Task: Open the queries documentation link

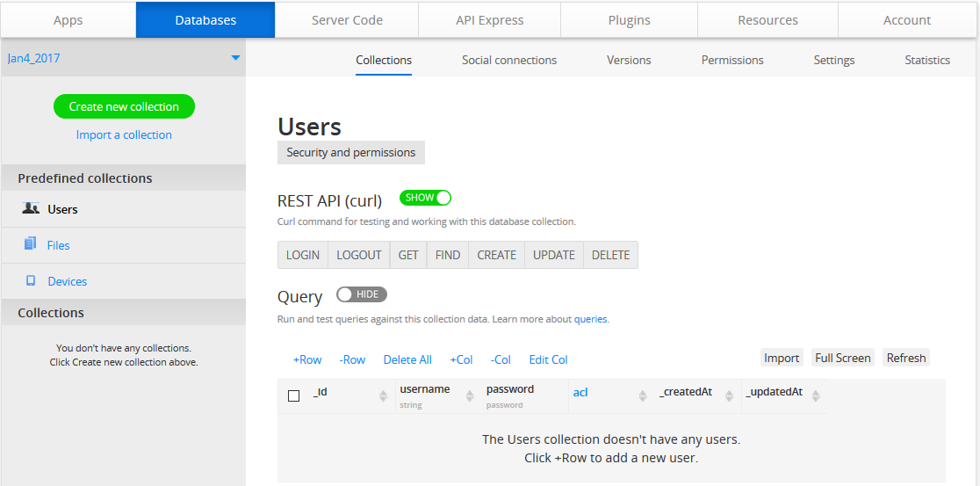Action: [x=591, y=319]
